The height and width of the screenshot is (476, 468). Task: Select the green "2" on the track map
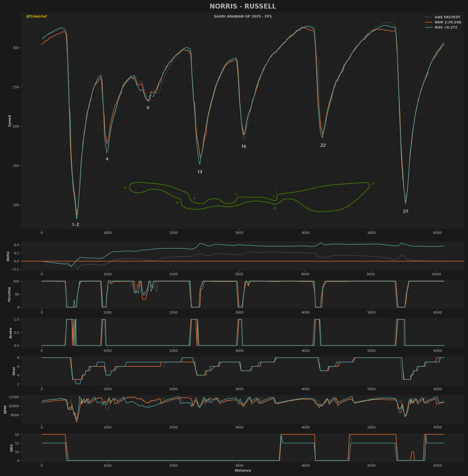(273, 197)
